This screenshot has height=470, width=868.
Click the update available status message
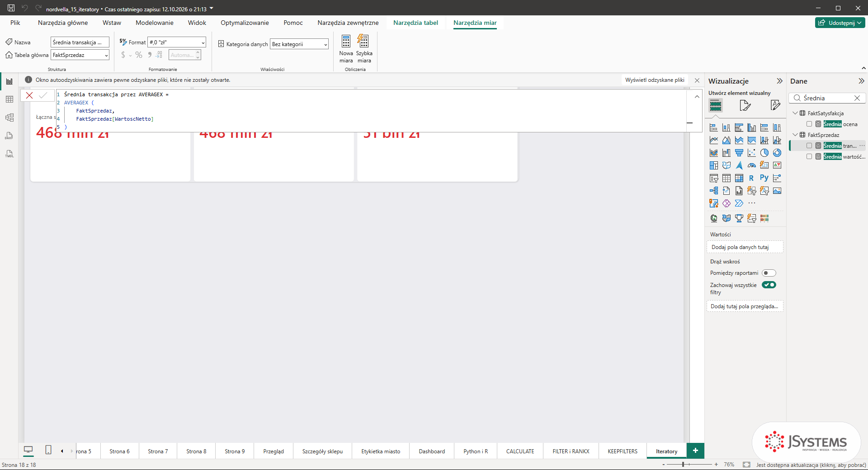tap(811, 465)
